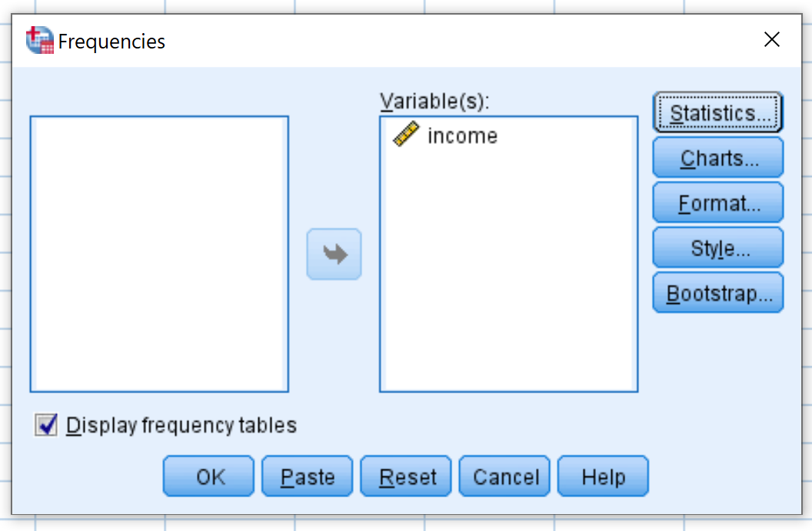
Task: Click the move-variable arrow button
Action: tap(334, 254)
